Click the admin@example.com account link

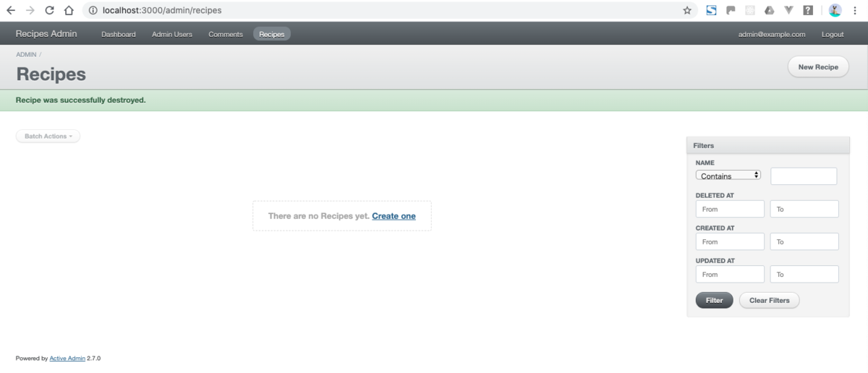[x=772, y=34]
